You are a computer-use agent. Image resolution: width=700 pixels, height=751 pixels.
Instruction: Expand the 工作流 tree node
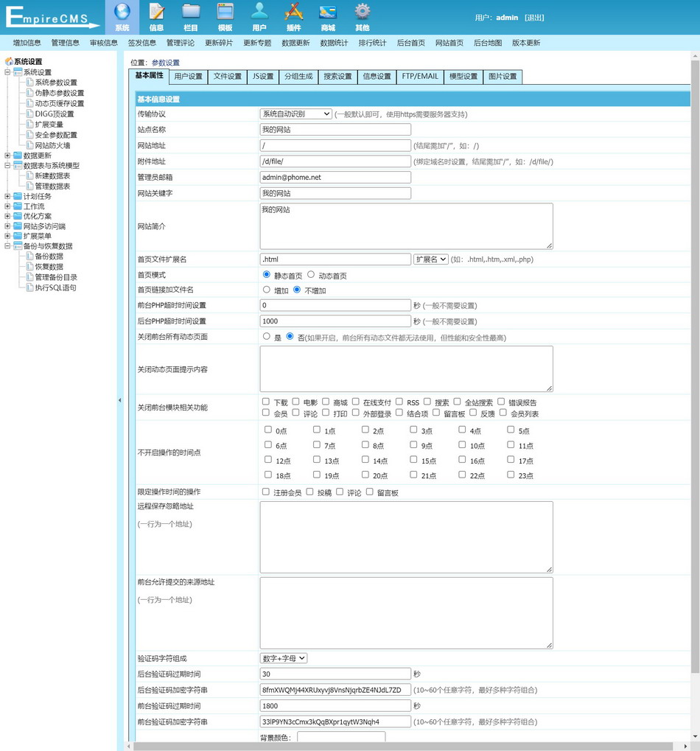pyautogui.click(x=7, y=206)
